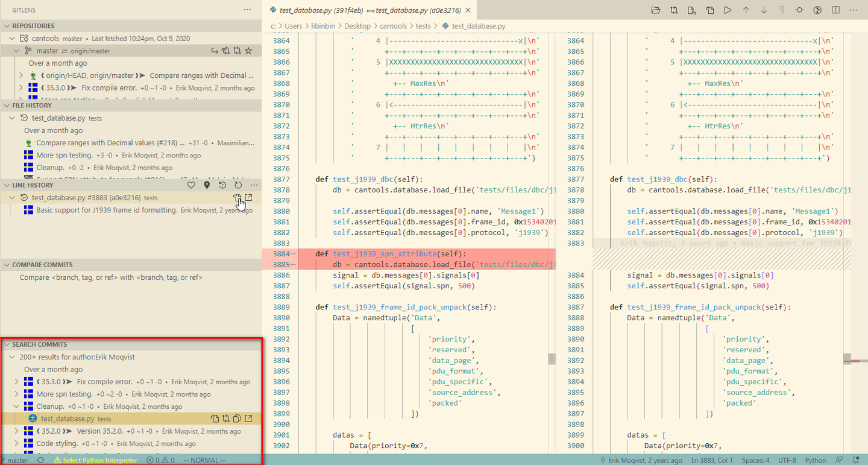Click the left diff pane scrollbar thumb

tap(552, 359)
